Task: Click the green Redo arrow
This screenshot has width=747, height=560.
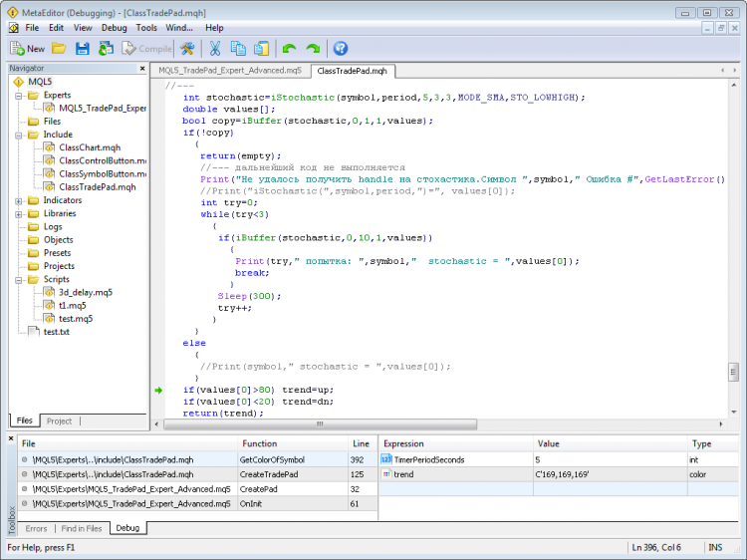Action: 313,48
